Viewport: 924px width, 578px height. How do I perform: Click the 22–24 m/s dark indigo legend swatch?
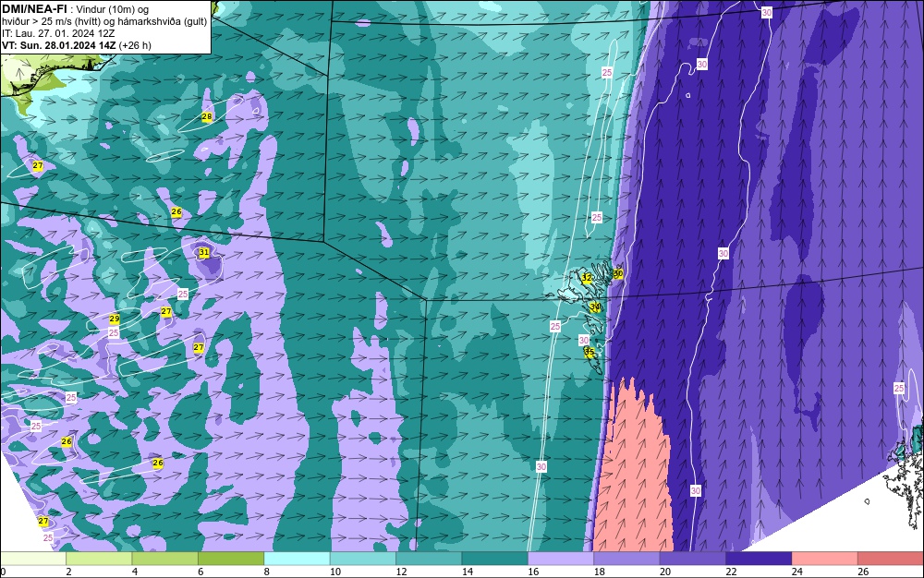(759, 559)
